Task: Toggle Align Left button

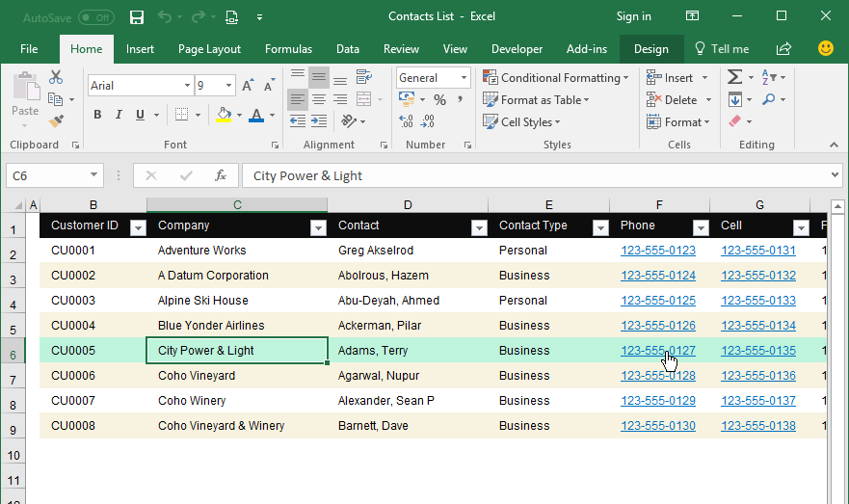Action: tap(298, 99)
